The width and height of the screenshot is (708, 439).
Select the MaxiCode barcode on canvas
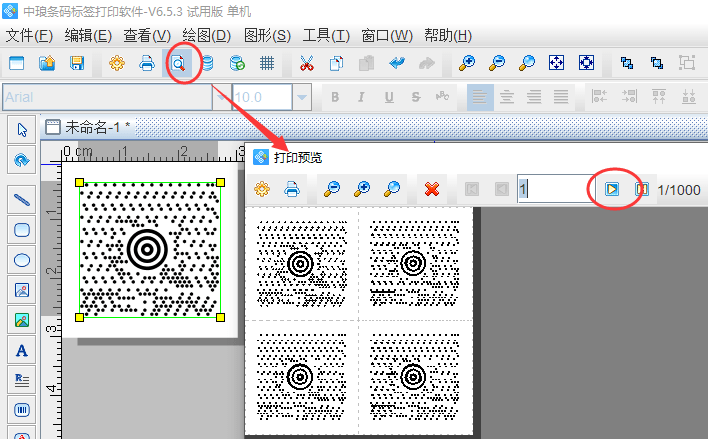pyautogui.click(x=149, y=250)
